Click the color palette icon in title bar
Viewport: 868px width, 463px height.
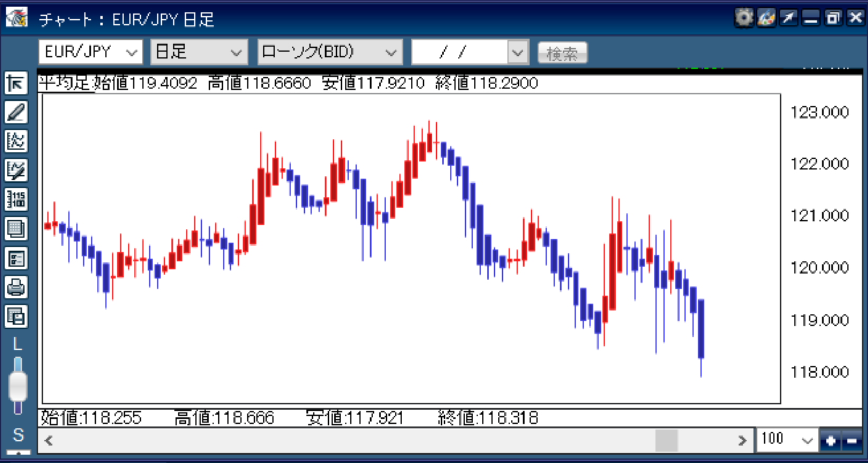click(766, 18)
